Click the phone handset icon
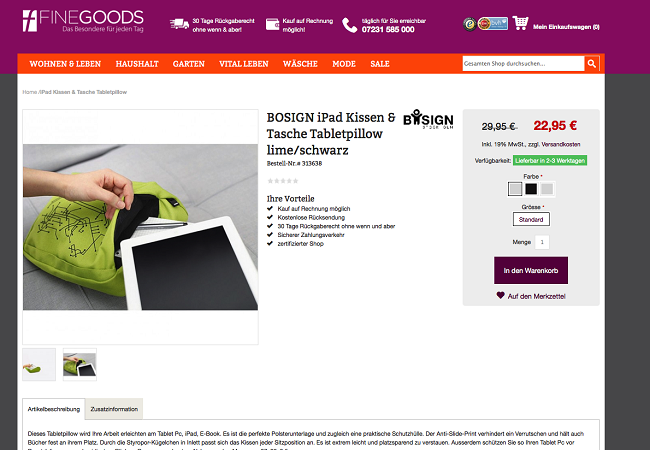The width and height of the screenshot is (650, 450). point(349,25)
